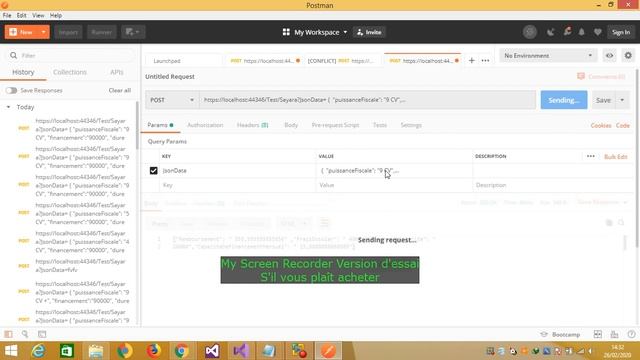Open the CONFLICT POST request tab

(342, 61)
